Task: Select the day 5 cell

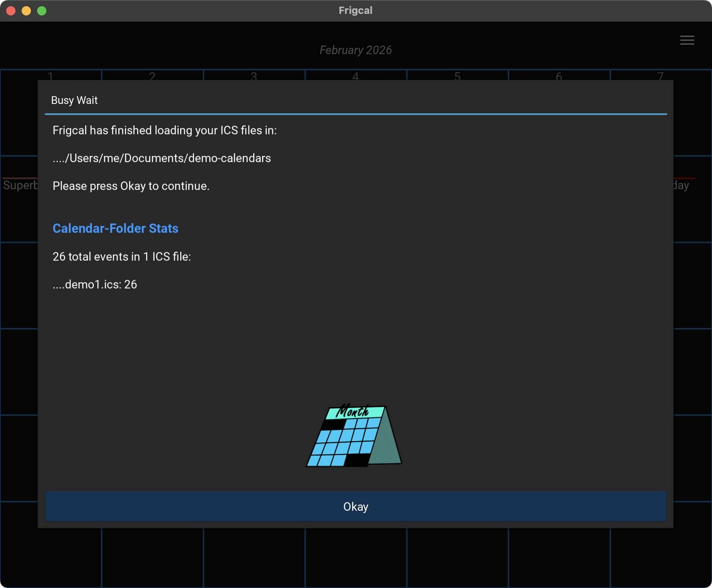Action: click(x=457, y=76)
